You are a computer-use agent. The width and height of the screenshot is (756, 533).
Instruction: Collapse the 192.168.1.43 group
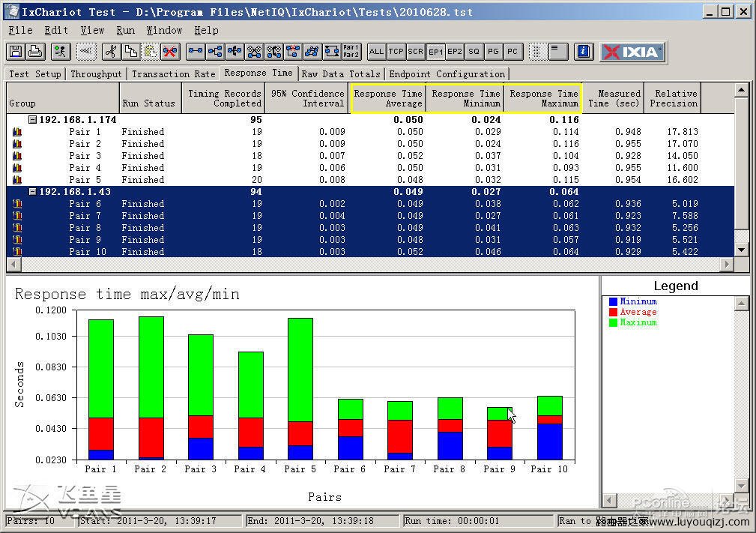click(x=32, y=191)
